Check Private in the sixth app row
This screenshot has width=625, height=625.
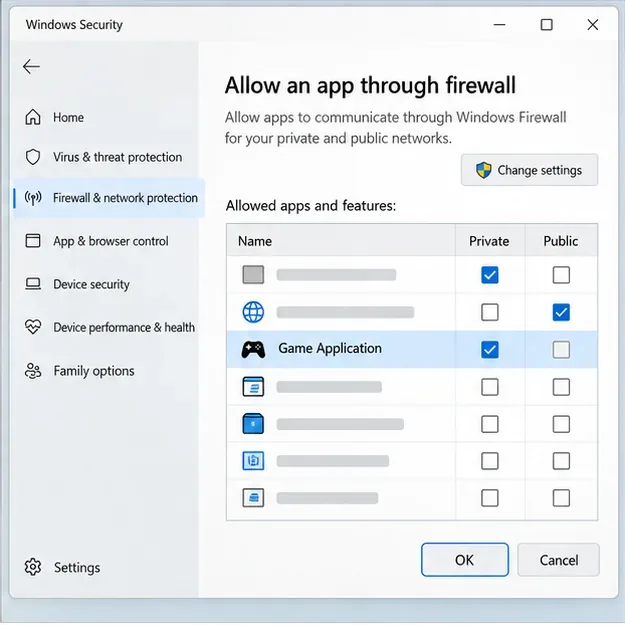[x=489, y=461]
